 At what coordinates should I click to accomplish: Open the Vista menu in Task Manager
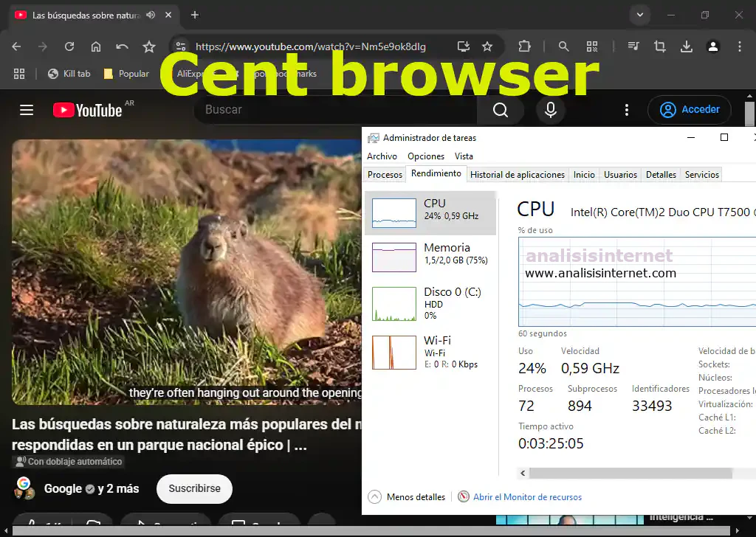pos(464,156)
